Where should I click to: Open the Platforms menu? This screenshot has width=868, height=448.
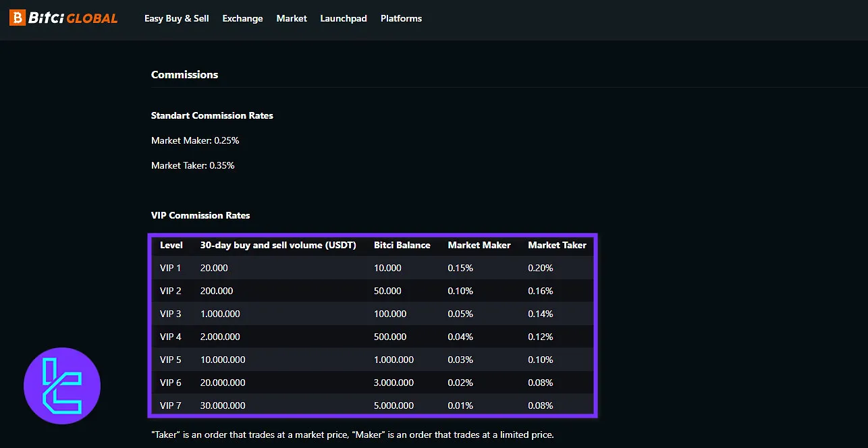[401, 18]
